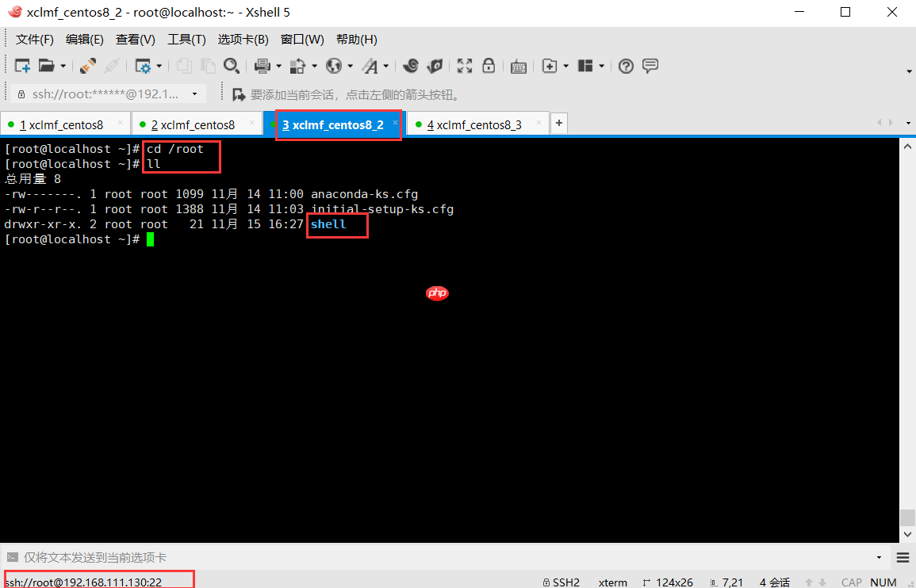The height and width of the screenshot is (588, 916).
Task: Click the globe encoding icon
Action: pos(334,66)
